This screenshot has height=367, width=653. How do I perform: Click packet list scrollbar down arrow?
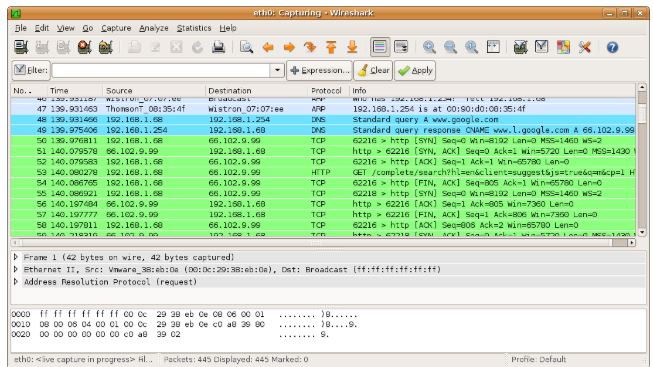642,232
